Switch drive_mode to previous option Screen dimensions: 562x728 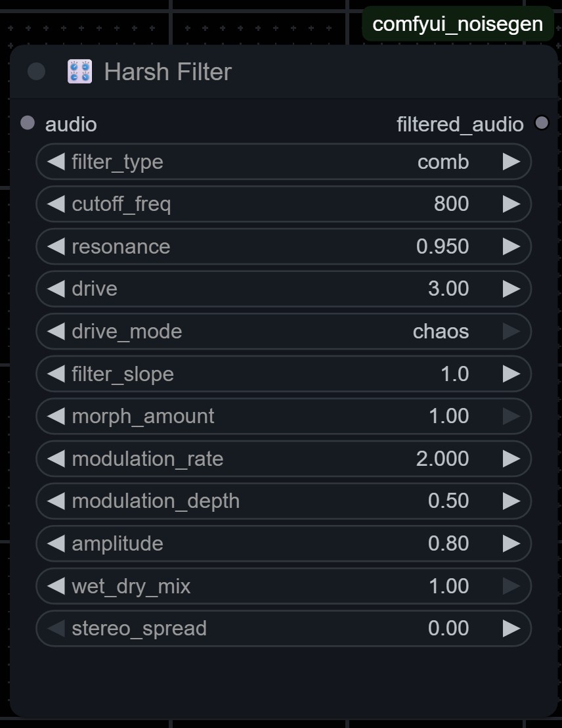(56, 331)
